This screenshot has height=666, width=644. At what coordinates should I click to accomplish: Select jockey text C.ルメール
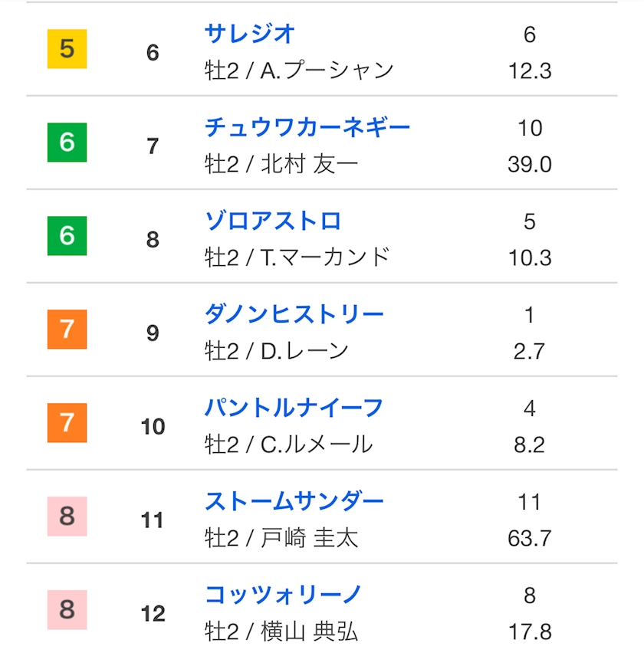tap(317, 445)
